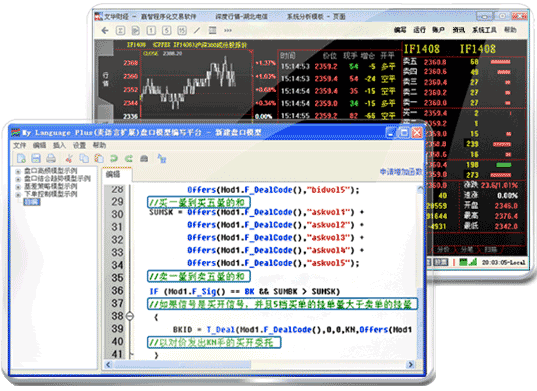Open the 设置 menu in editor window
This screenshot has height=391, width=537.
79,145
